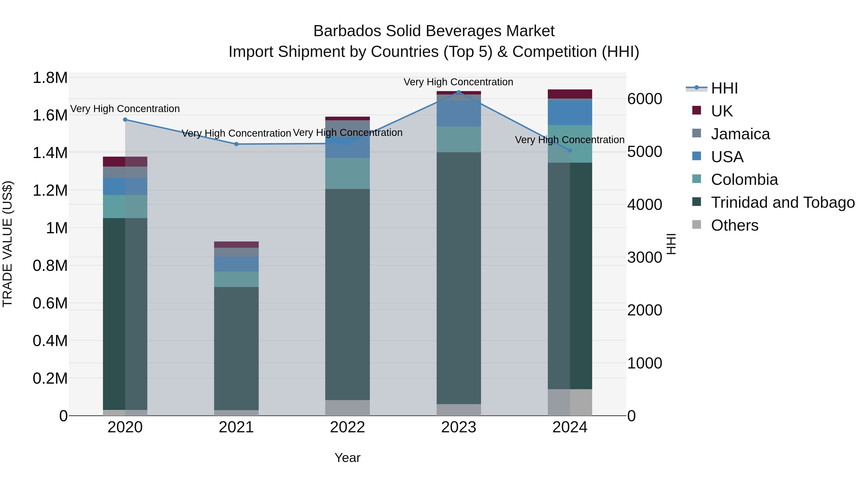Click the 2024 UK bar segment
The height and width of the screenshot is (488, 868).
click(x=570, y=94)
